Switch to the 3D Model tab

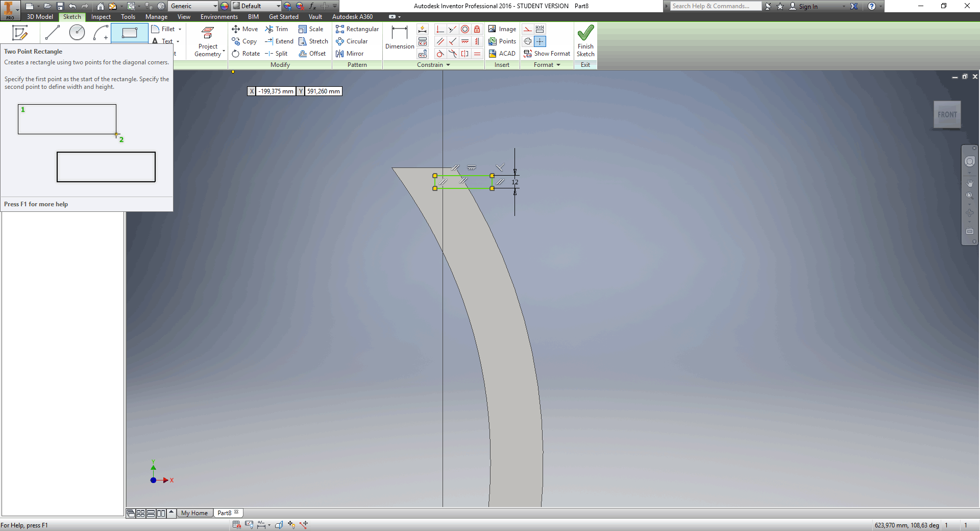[x=40, y=17]
